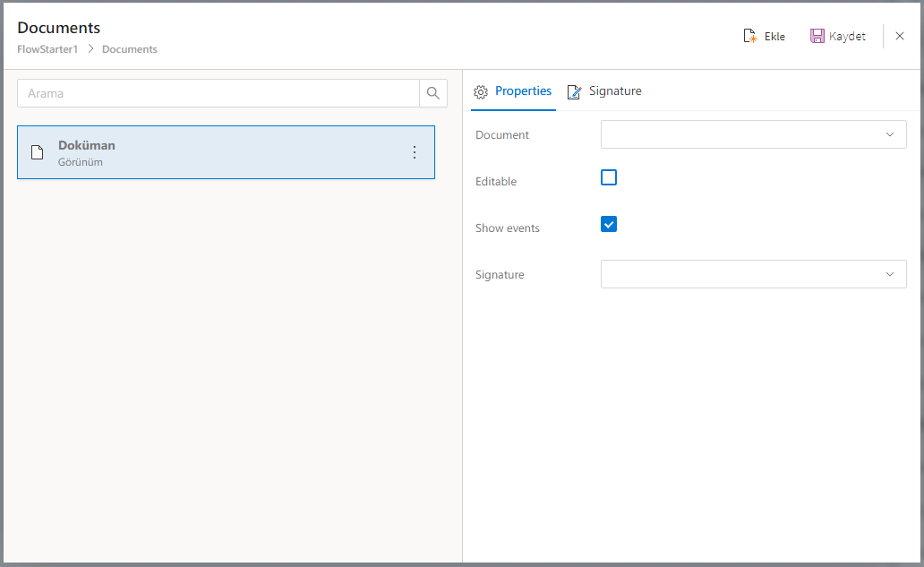The height and width of the screenshot is (567, 924).
Task: Focus the Arama search field
Action: click(218, 93)
